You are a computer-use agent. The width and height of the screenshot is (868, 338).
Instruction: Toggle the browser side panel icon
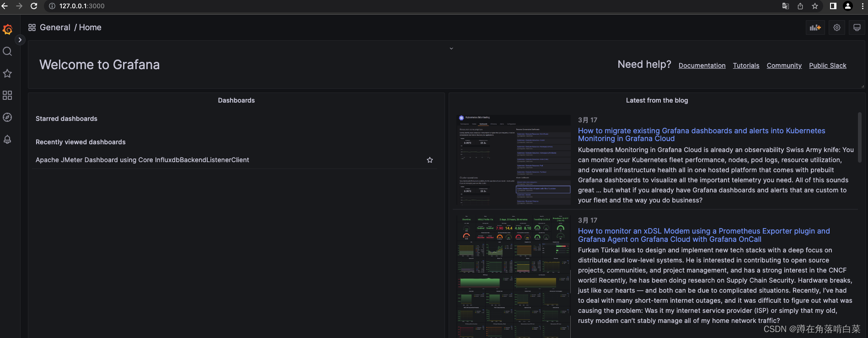tap(833, 6)
